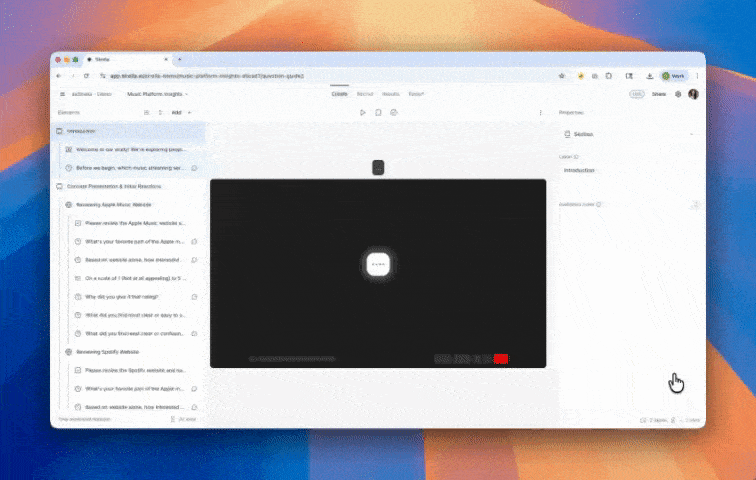This screenshot has height=480, width=756.
Task: Start preview with the play icon
Action: (363, 112)
